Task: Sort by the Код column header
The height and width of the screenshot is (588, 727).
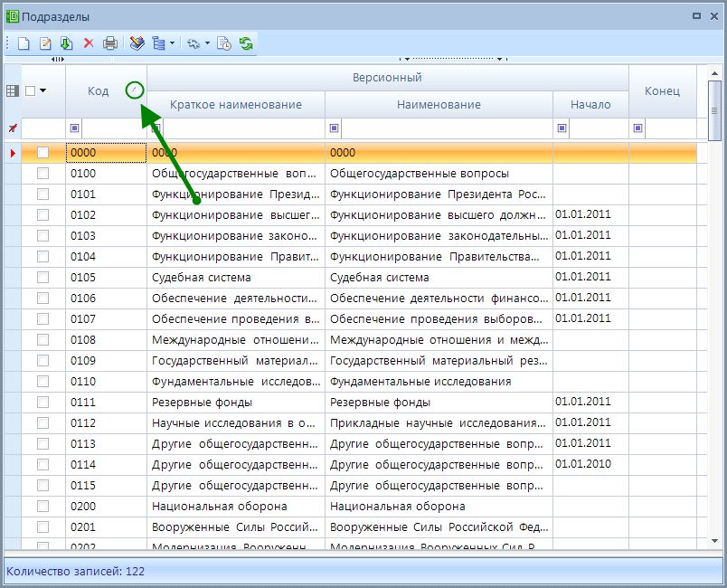Action: [x=98, y=90]
